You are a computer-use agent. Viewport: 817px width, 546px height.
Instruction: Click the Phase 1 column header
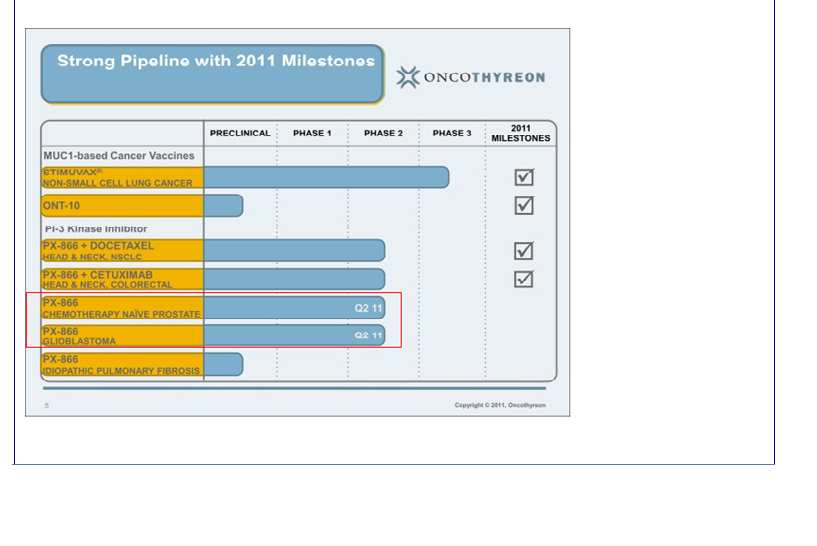pos(312,133)
